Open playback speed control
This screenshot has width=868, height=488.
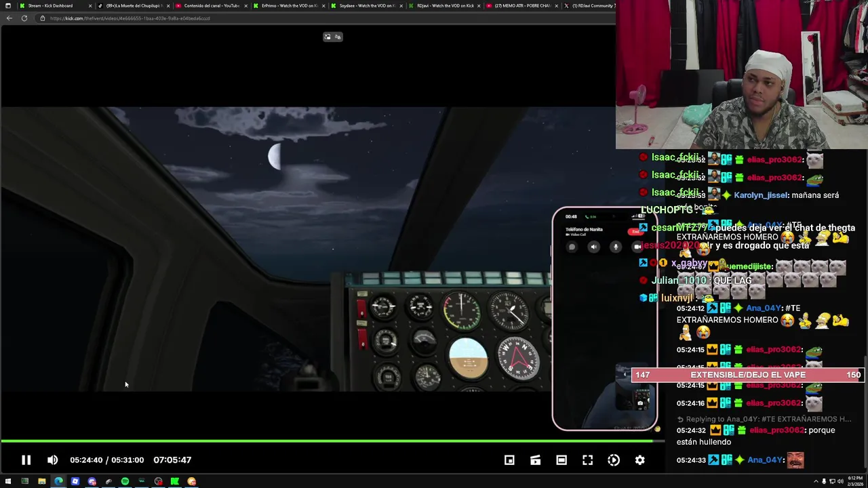(614, 460)
